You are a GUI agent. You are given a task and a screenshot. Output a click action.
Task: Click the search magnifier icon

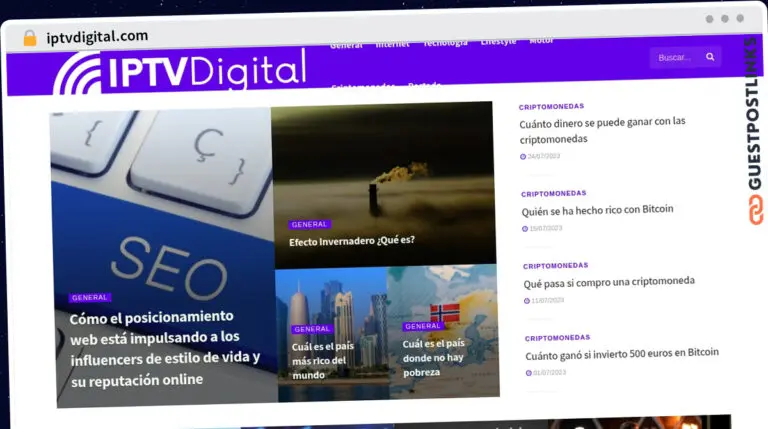710,57
